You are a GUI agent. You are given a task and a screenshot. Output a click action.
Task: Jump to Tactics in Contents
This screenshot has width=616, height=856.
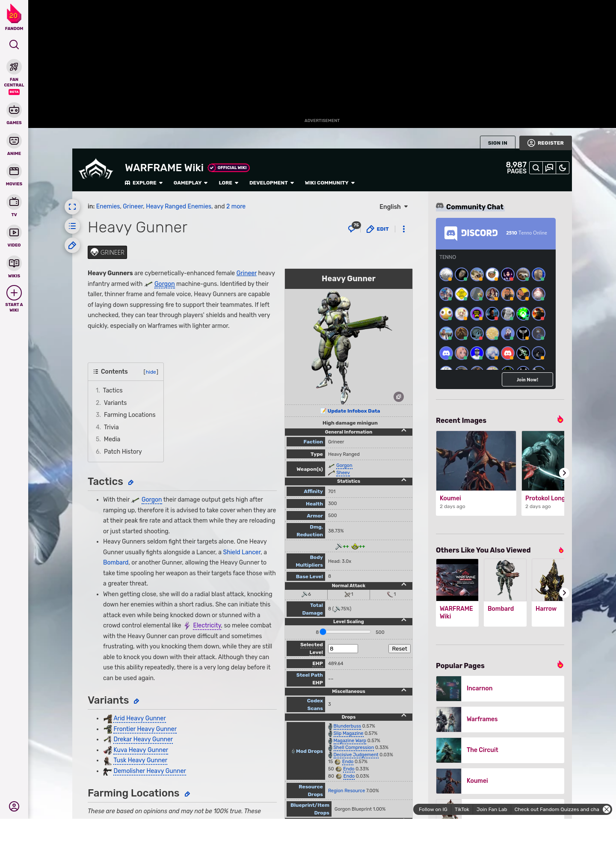pyautogui.click(x=113, y=390)
